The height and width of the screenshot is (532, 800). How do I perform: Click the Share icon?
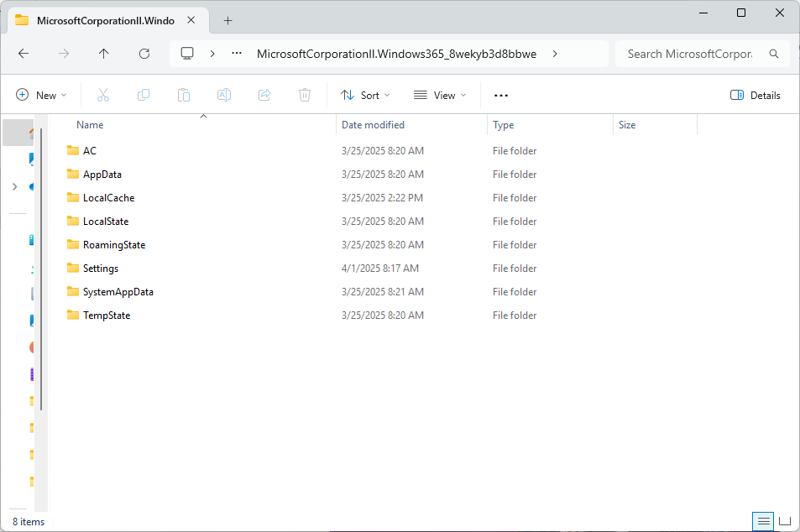pyautogui.click(x=264, y=95)
